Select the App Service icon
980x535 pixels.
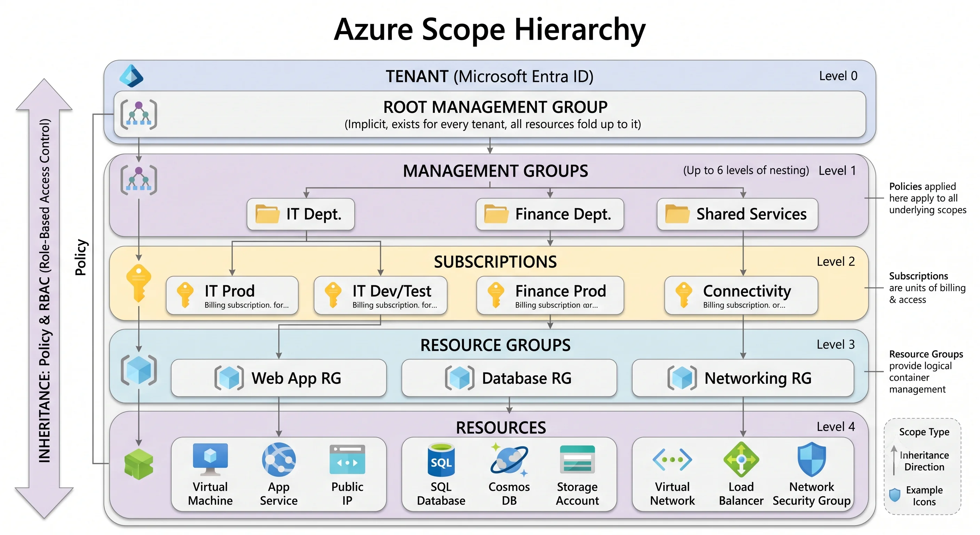point(279,460)
